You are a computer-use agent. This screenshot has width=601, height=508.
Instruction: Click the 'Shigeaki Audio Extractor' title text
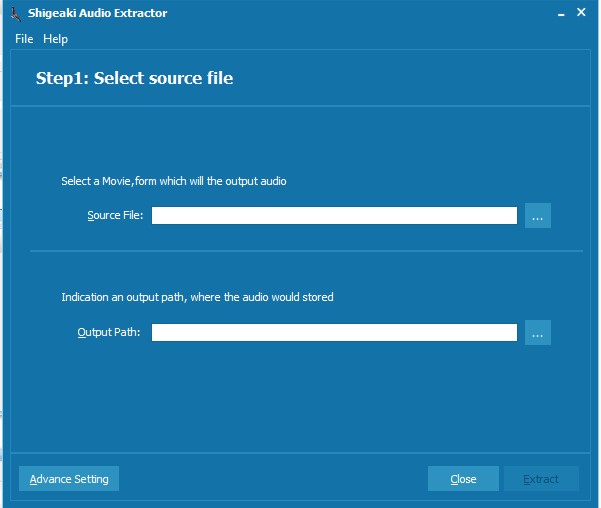pos(97,13)
